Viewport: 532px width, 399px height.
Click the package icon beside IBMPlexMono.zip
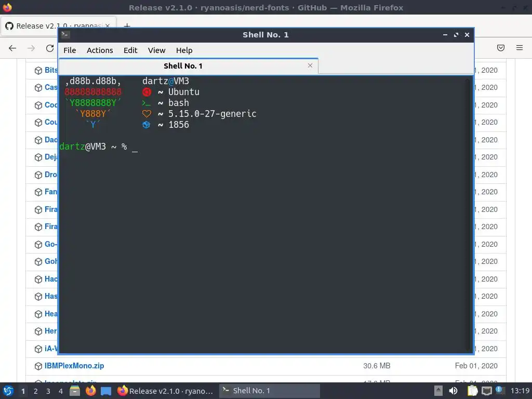38,366
